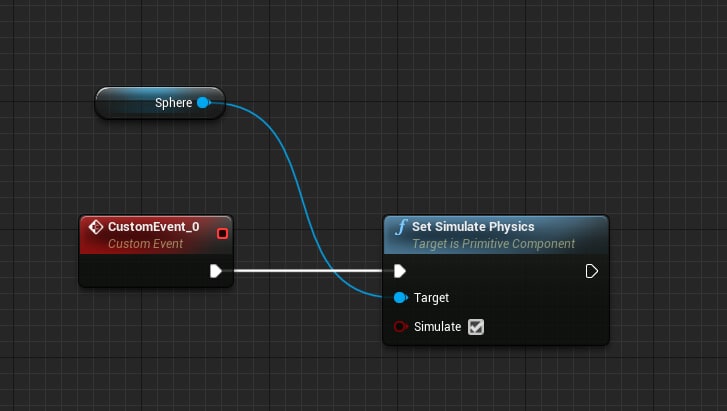Click Set Simulate Physics execution input pin
This screenshot has width=727, height=411.
(400, 271)
